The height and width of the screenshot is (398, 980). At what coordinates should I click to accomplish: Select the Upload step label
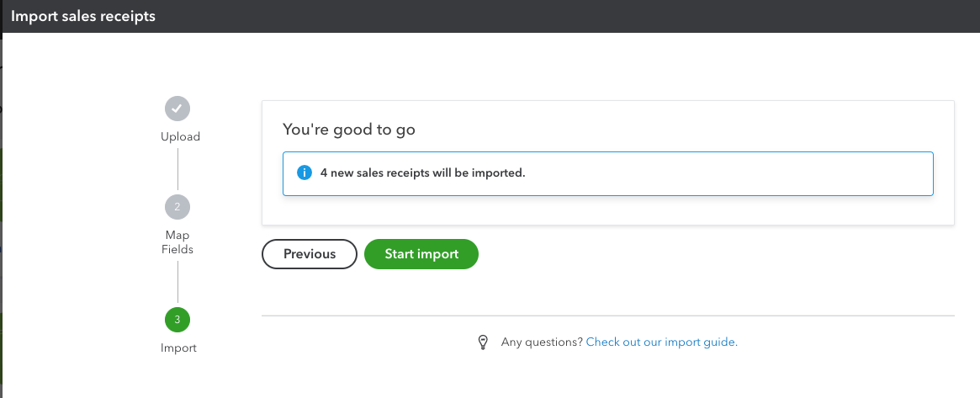(180, 136)
